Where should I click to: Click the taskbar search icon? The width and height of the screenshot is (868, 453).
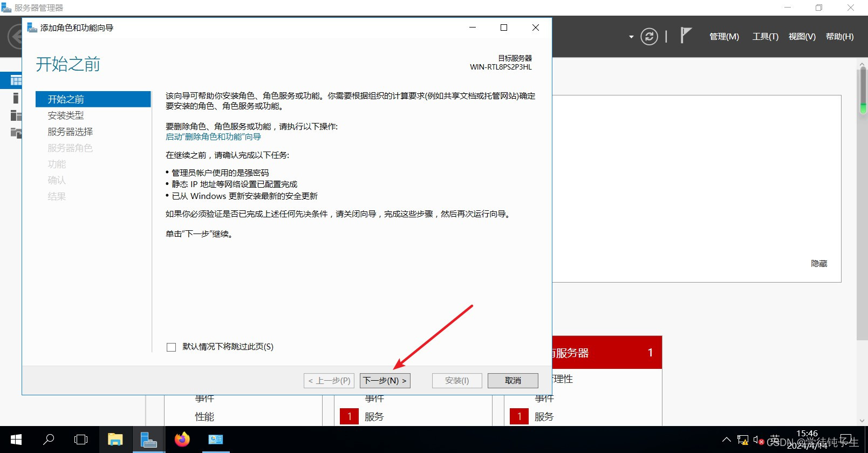click(x=49, y=440)
